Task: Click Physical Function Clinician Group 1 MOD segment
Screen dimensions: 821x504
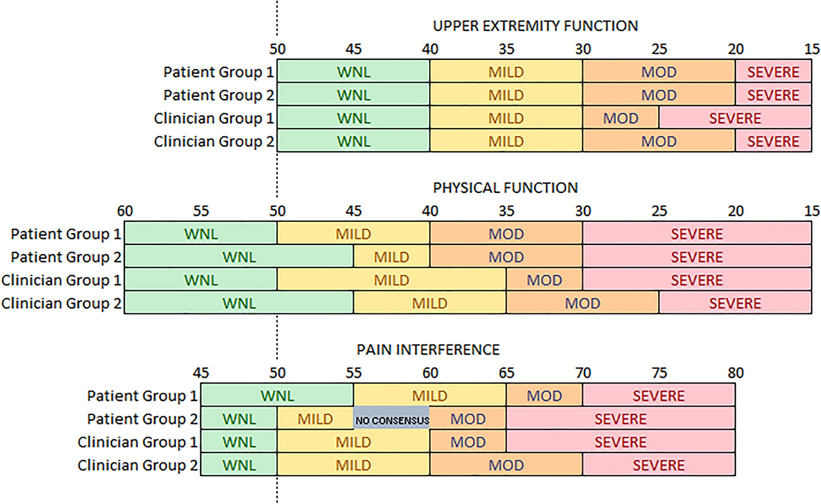Action: 544,280
